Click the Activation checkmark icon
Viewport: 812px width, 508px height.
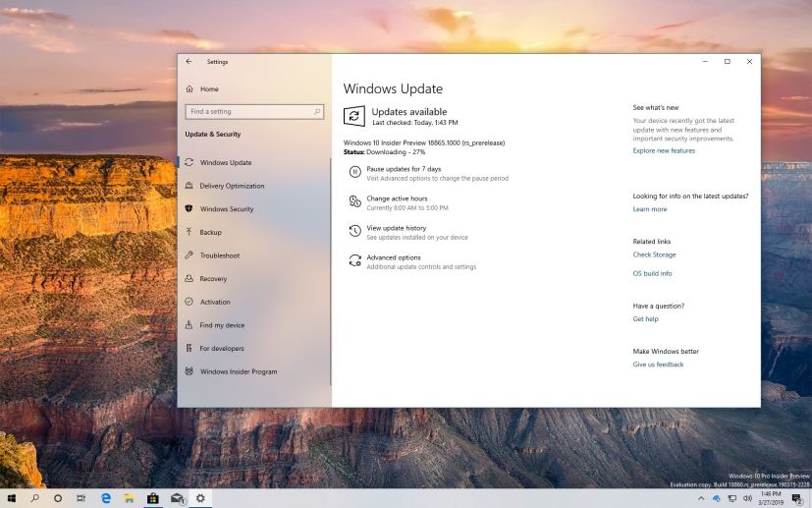[189, 302]
